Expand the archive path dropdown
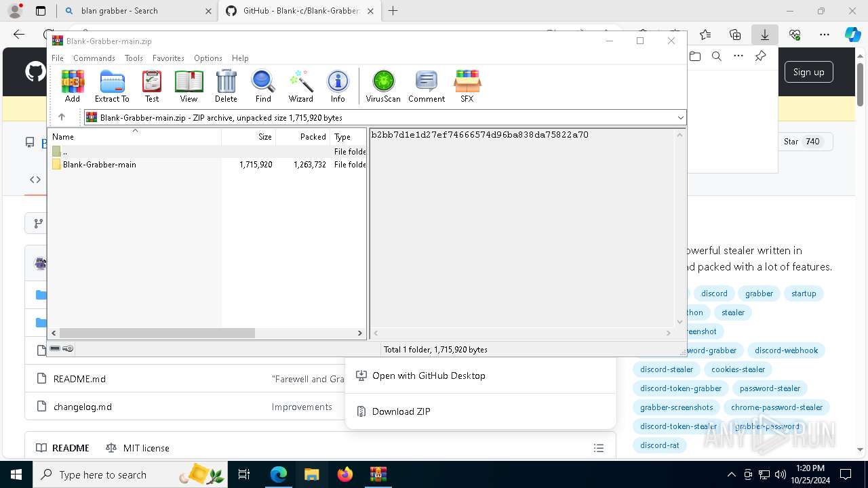 click(x=680, y=117)
